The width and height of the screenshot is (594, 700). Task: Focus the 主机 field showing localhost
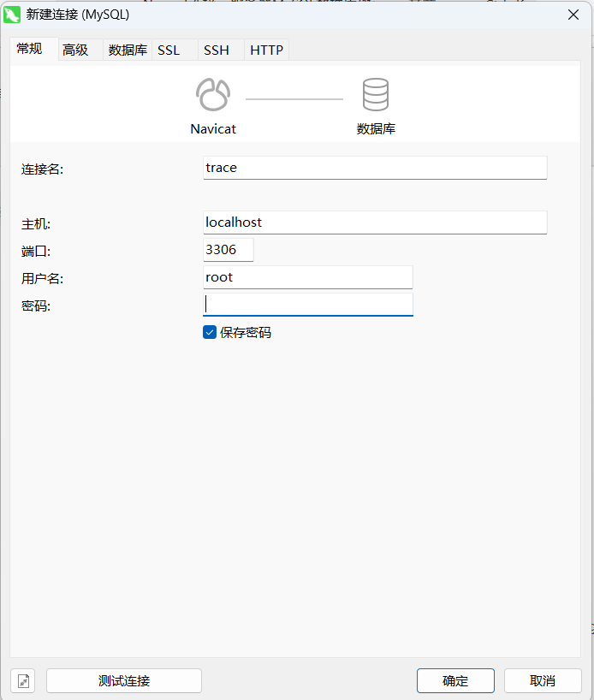(374, 222)
